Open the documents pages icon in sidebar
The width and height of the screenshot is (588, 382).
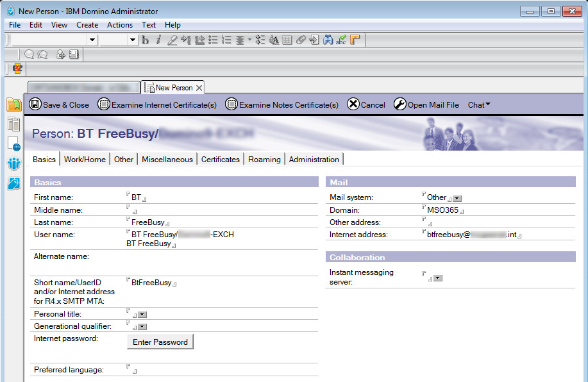(14, 124)
